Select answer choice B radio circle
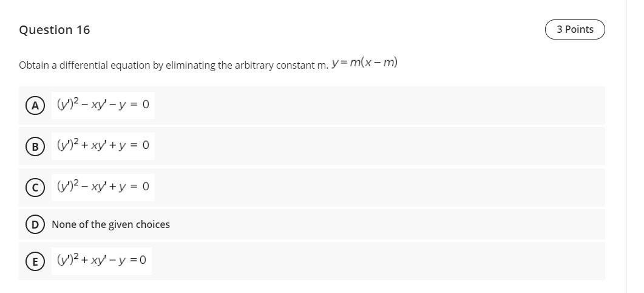Screen dimensions: 644x293 tap(35, 146)
